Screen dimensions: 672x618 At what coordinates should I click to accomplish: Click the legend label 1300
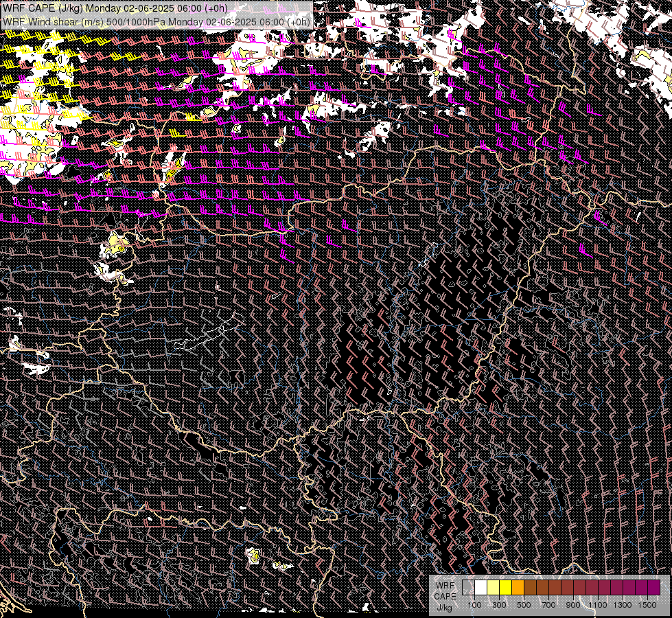coord(623,605)
